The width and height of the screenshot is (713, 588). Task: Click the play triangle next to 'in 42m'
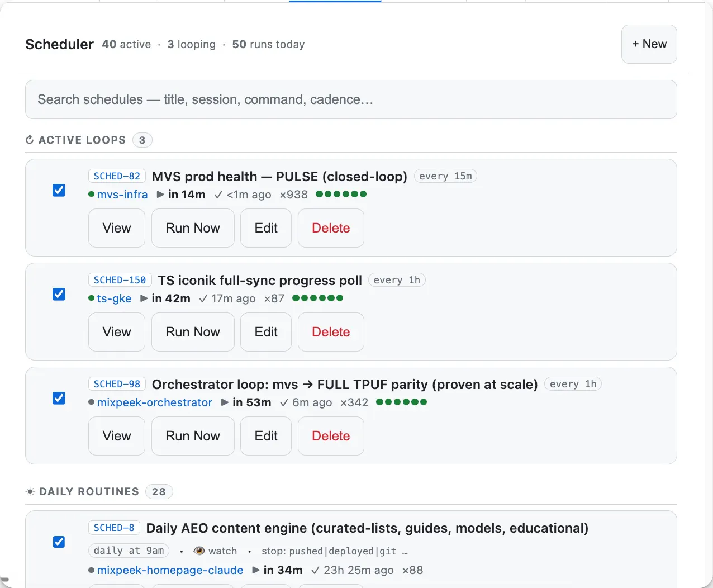tap(144, 298)
